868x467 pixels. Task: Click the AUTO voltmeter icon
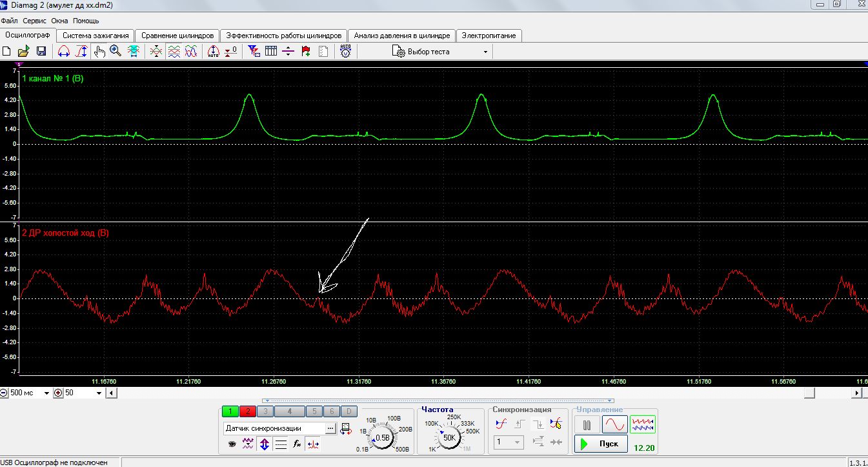(346, 52)
